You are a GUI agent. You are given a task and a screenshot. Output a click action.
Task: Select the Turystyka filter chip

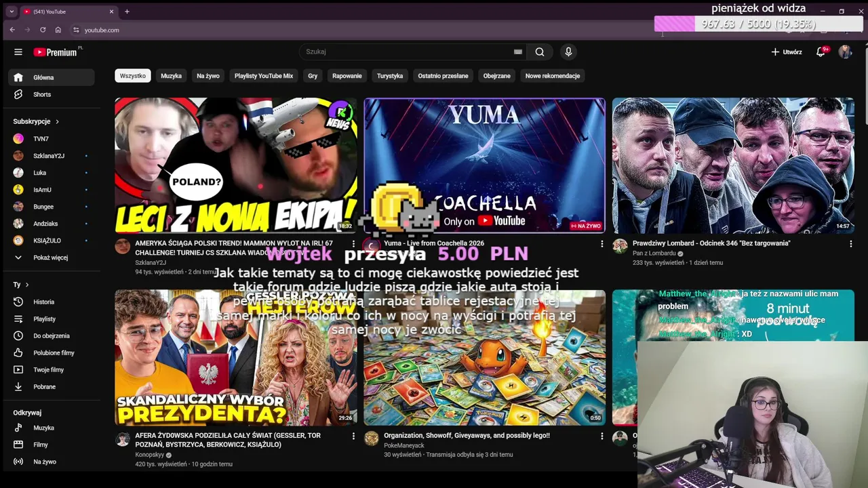390,76
